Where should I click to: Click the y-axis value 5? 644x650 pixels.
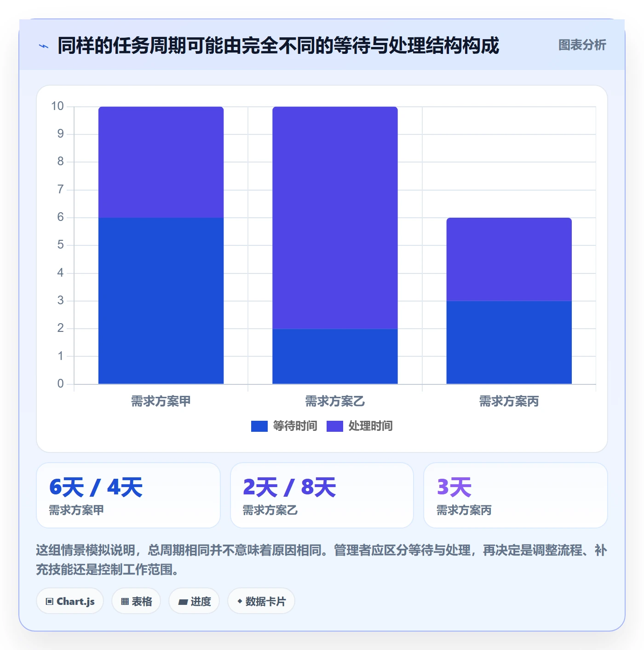point(60,245)
